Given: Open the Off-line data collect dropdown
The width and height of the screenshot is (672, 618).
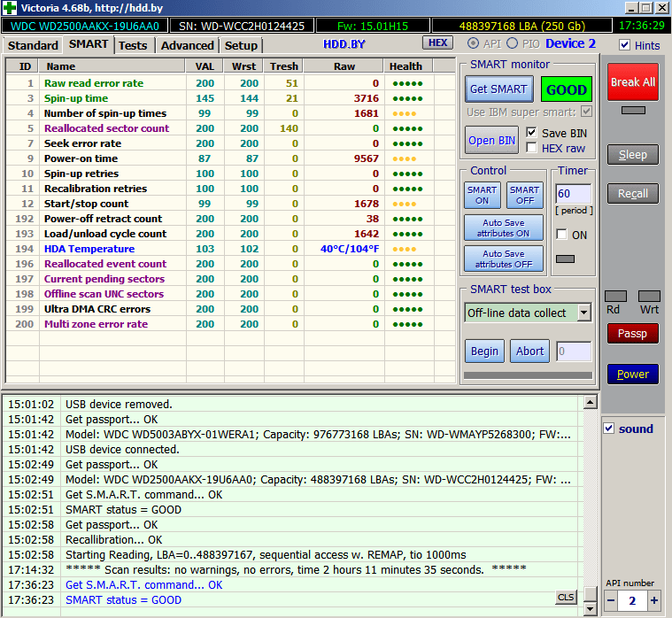Looking at the screenshot, I should coord(583,313).
